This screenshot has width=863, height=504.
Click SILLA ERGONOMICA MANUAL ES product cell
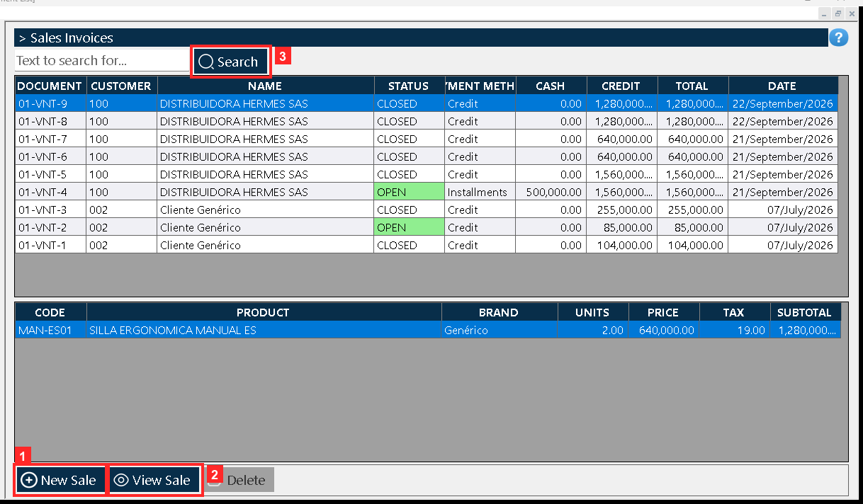[264, 330]
